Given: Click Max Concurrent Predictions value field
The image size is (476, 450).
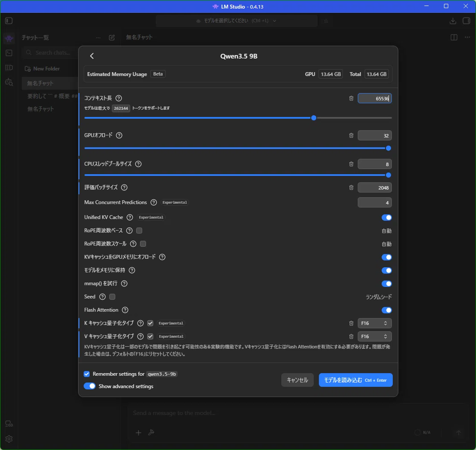Looking at the screenshot, I should 374,202.
